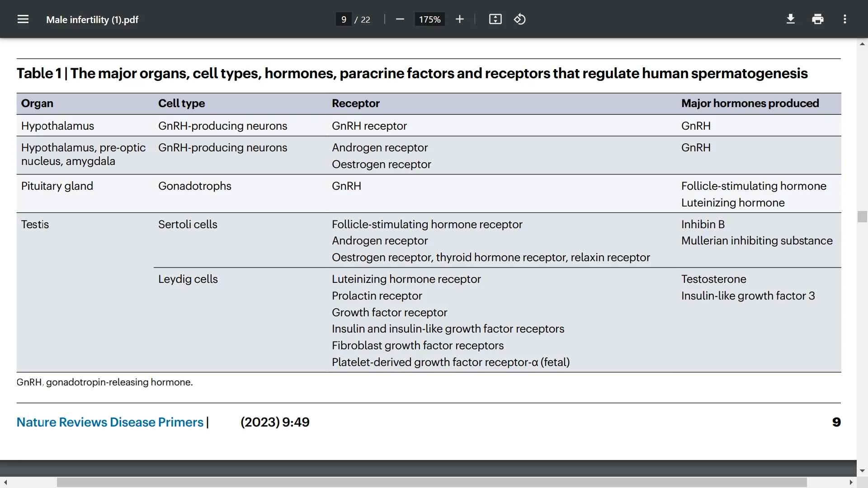Zoom in with the plus icon
The image size is (868, 488).
[460, 19]
